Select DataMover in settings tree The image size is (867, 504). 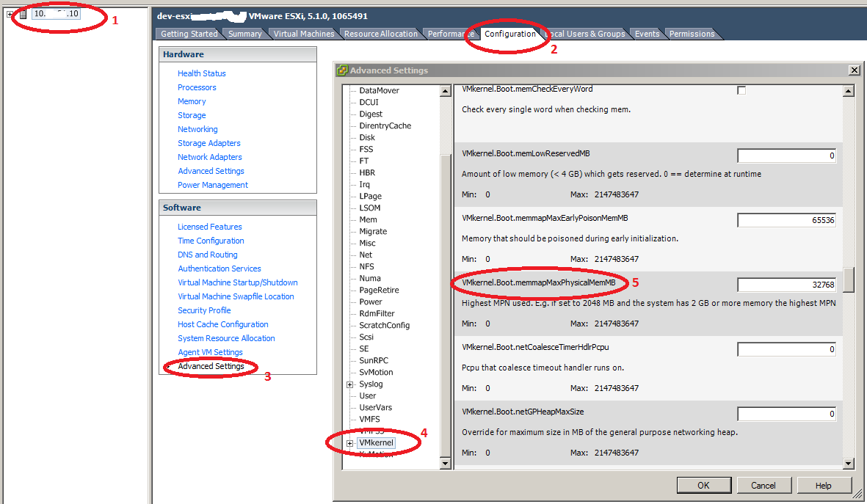[x=379, y=91]
